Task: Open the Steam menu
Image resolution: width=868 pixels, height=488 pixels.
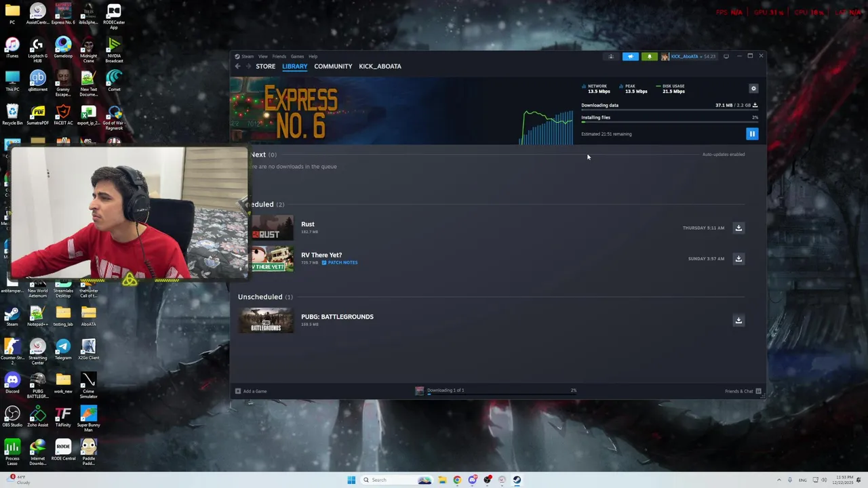Action: point(248,56)
